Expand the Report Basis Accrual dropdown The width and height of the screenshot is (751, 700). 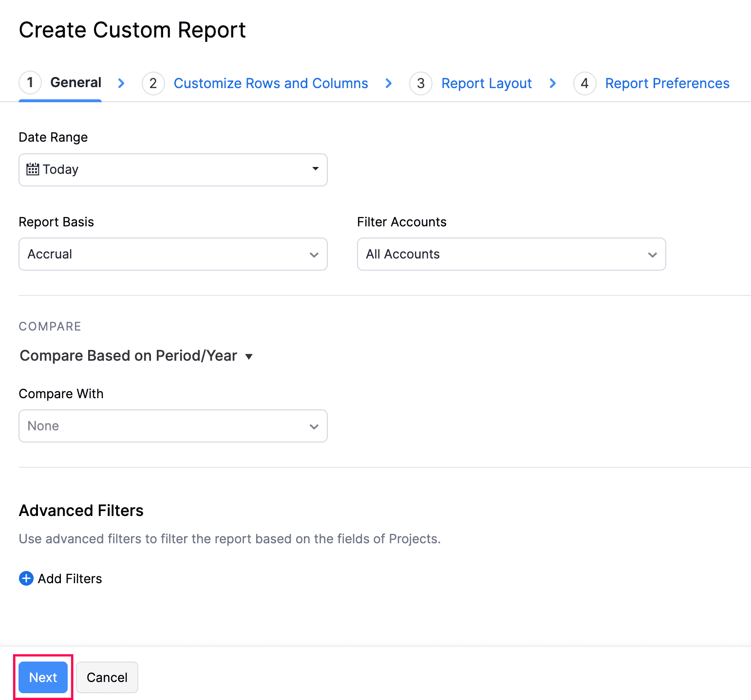pyautogui.click(x=173, y=254)
